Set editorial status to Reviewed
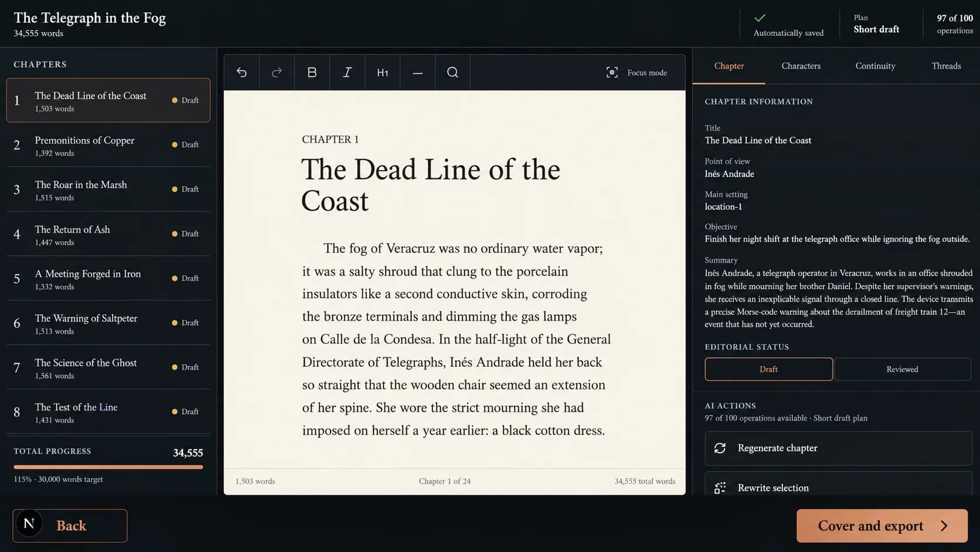The image size is (980, 552). coord(902,369)
